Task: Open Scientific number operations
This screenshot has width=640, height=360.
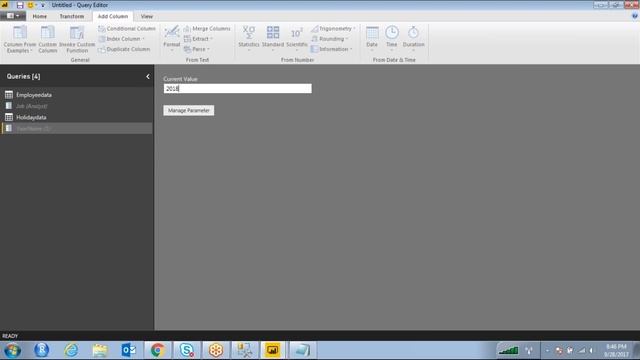Action: point(297,38)
